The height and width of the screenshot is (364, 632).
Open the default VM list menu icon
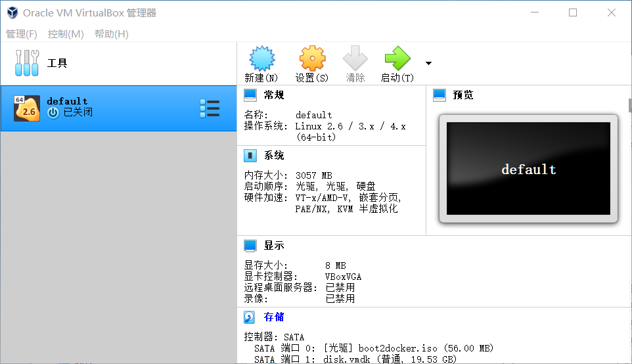[x=210, y=108]
